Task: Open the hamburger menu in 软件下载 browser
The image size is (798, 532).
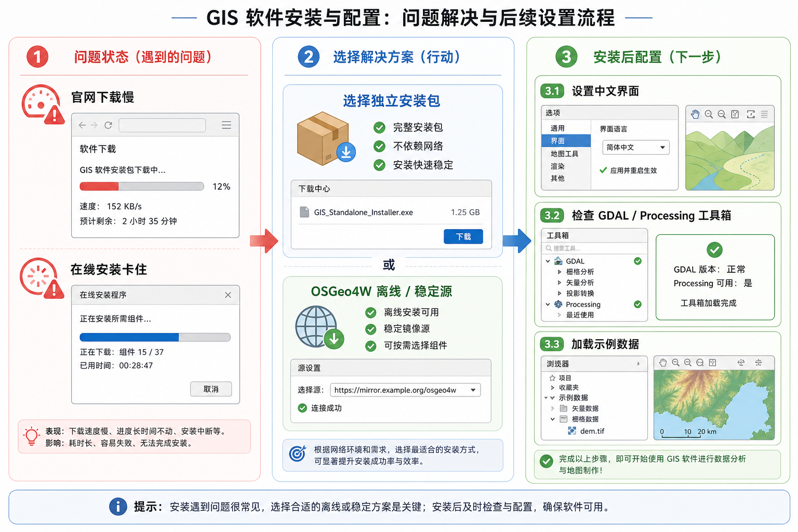Action: point(227,125)
